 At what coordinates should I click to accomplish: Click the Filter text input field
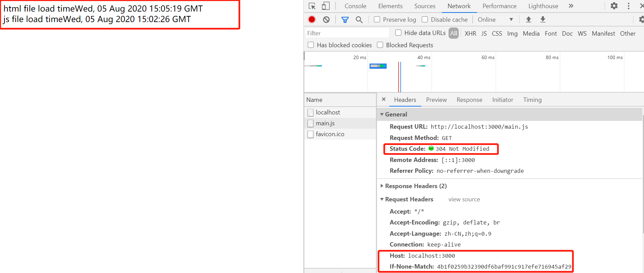click(346, 33)
